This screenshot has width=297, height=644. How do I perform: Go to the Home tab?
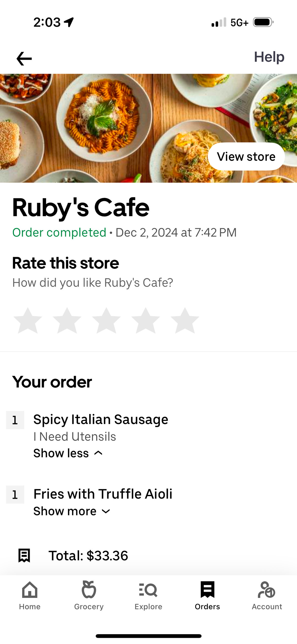[x=30, y=595]
